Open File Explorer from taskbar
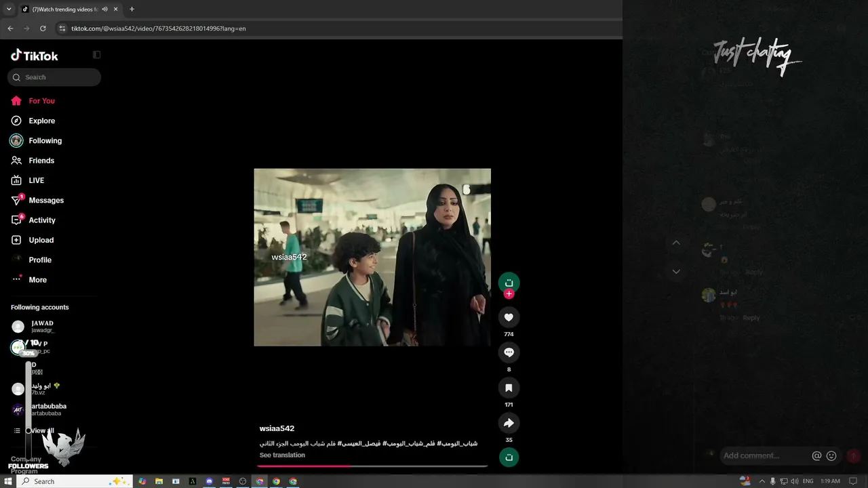Viewport: 868px width, 488px height. 159,481
